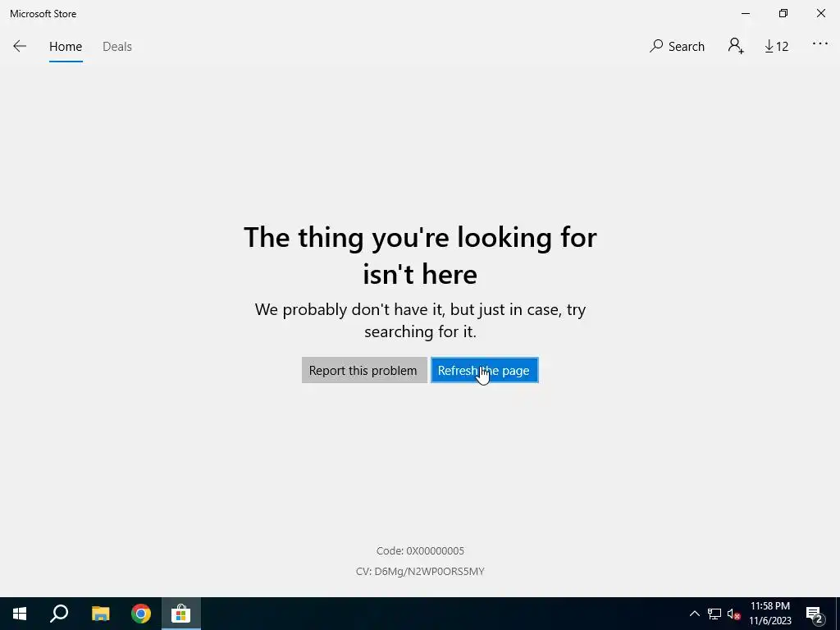This screenshot has height=630, width=840.
Task: Show hidden system tray icons
Action: 694,614
